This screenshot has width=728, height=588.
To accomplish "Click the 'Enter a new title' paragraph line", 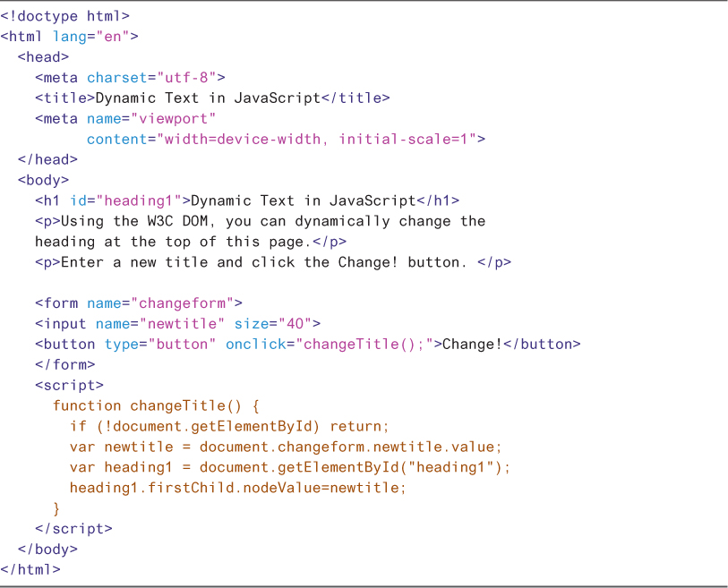I will (x=273, y=262).
